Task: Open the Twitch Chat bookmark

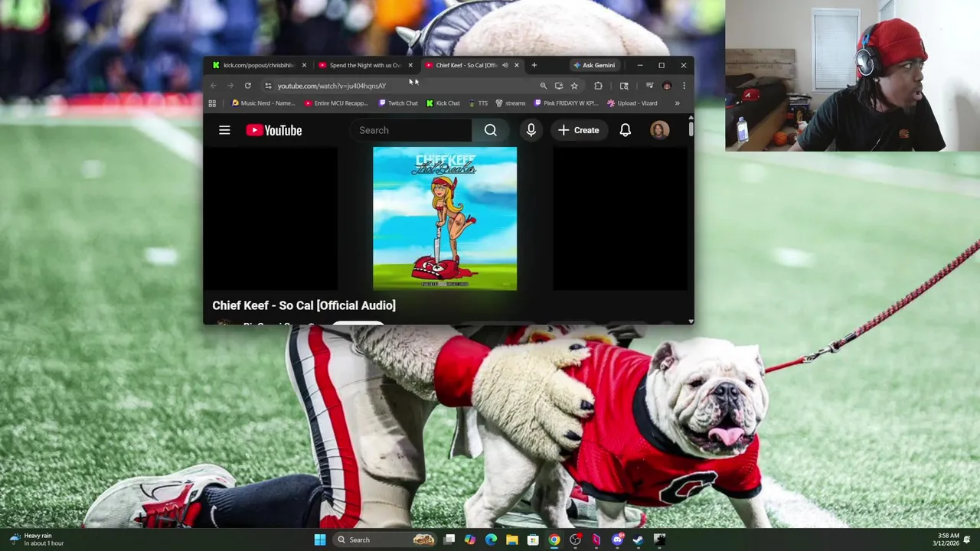Action: [397, 103]
